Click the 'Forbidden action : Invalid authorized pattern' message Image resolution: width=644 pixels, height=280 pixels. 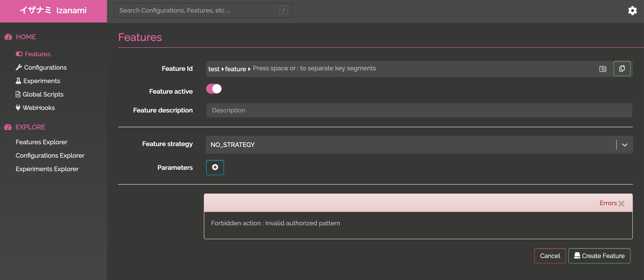275,223
